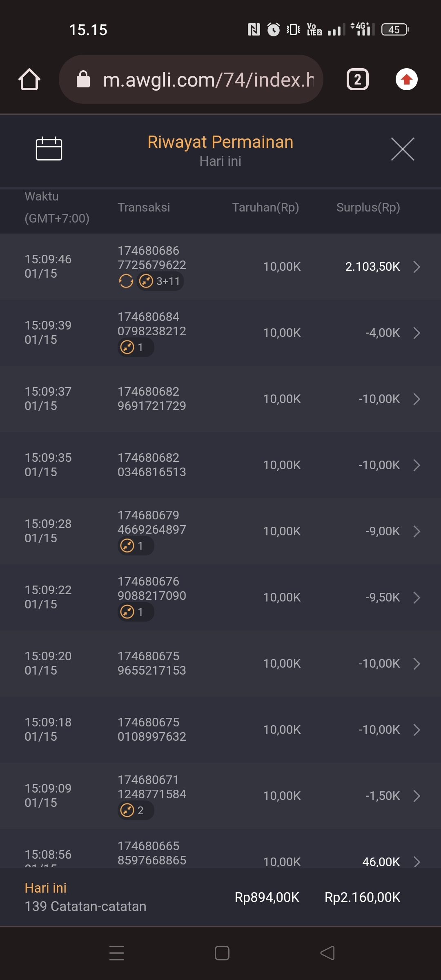The image size is (441, 980).
Task: Expand the 2.103,50K surplus row details
Action: (x=416, y=267)
